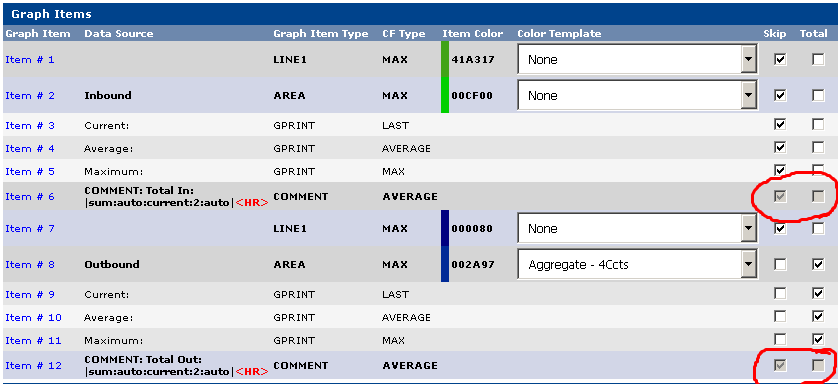The height and width of the screenshot is (384, 838).
Task: Click the Data Source column header
Action: [x=119, y=34]
